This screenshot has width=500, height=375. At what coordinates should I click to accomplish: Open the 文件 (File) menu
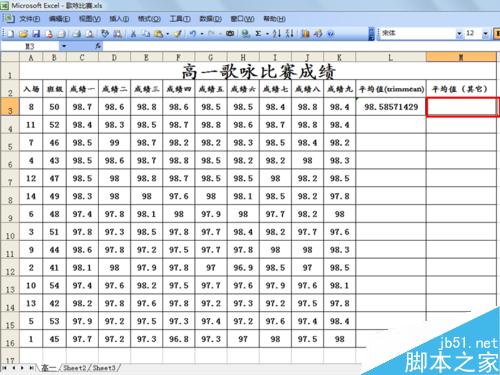pos(30,19)
